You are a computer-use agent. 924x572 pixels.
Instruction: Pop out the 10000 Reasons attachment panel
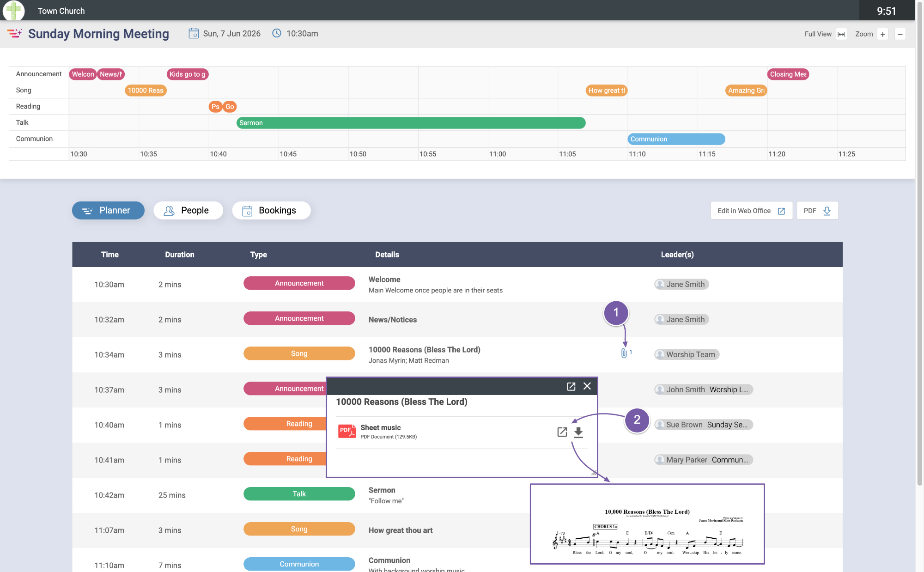[571, 386]
